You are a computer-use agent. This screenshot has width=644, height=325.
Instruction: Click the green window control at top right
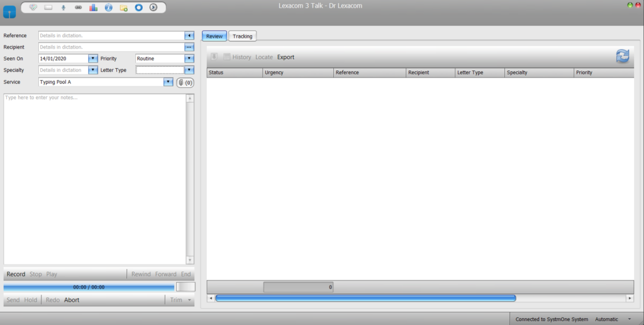point(630,5)
